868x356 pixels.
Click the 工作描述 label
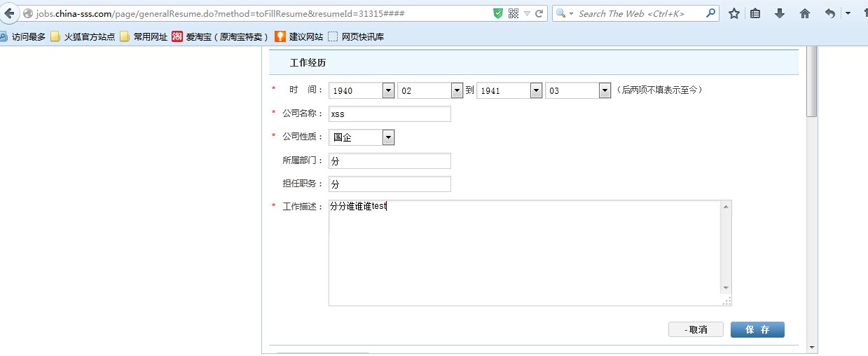(x=303, y=207)
